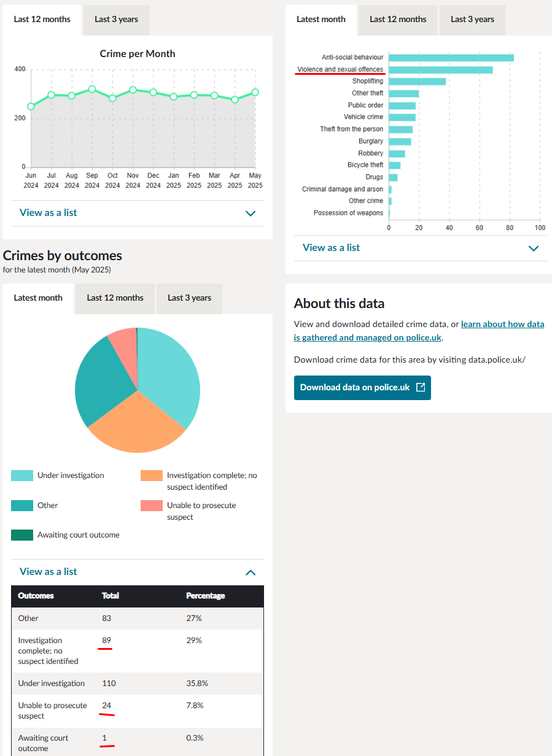This screenshot has width=552, height=756.
Task: Click the Jun 2024 data point on line chart
Action: point(31,106)
